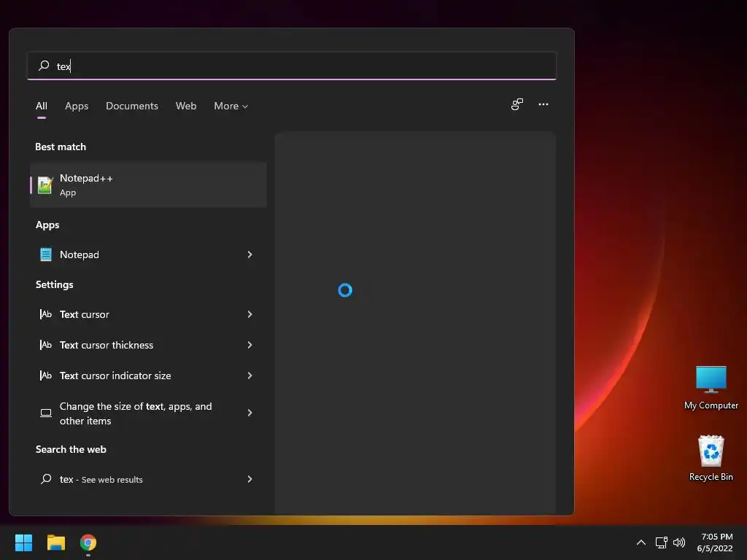Expand the Change the size of text arrow
Image resolution: width=747 pixels, height=560 pixels.
tap(249, 413)
